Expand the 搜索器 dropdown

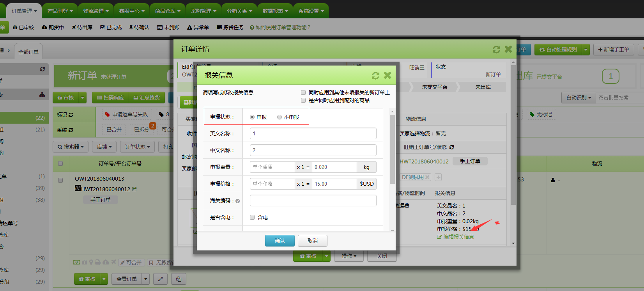[71, 147]
